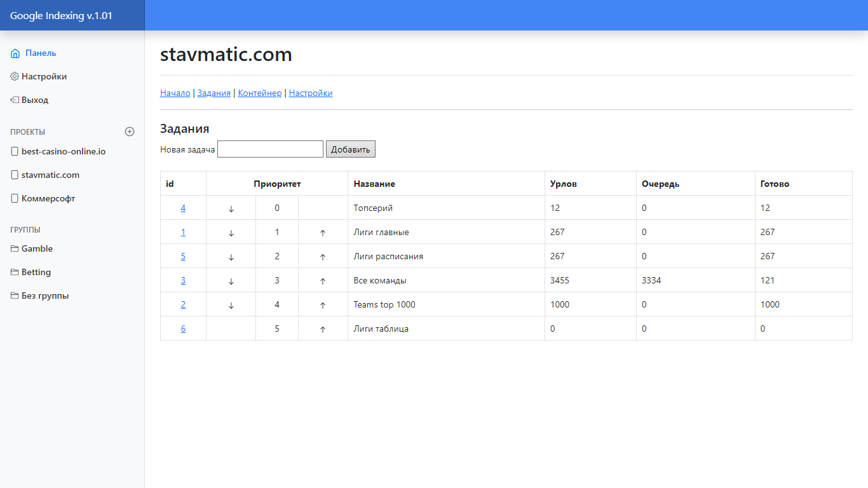Click the stavmatic.com page heading

(x=226, y=55)
